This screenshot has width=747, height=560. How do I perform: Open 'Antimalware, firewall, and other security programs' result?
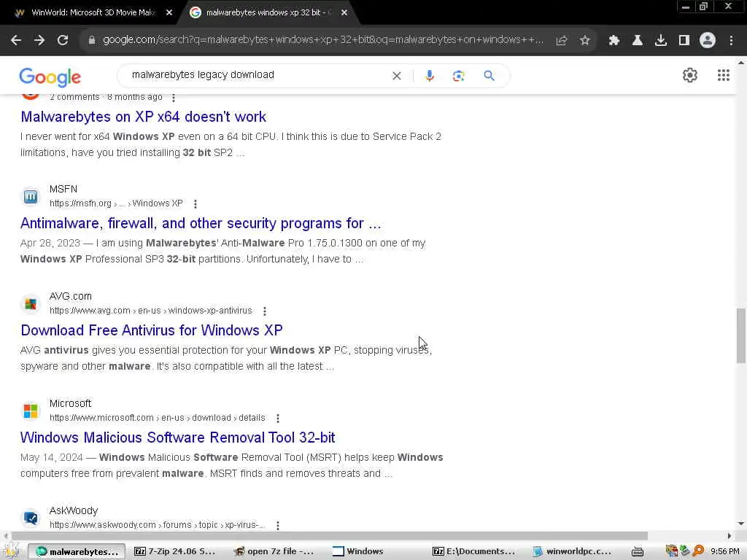201,223
